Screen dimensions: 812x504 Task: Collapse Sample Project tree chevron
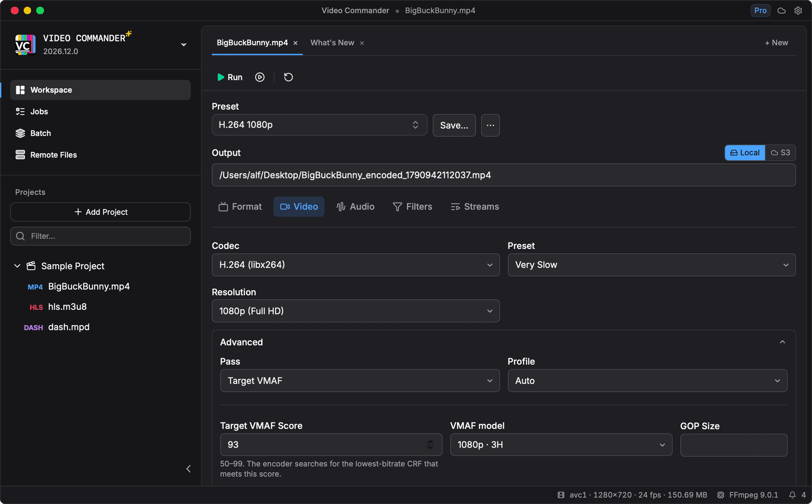tap(17, 266)
